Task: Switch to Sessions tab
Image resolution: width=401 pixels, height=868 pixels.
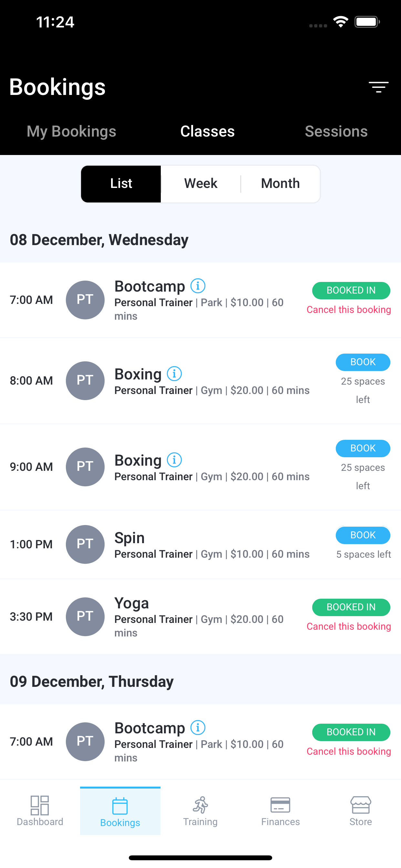Action: 336,131
